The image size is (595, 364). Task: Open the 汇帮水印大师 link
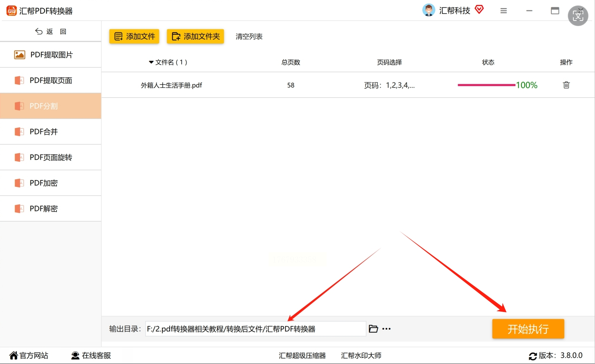(x=361, y=356)
